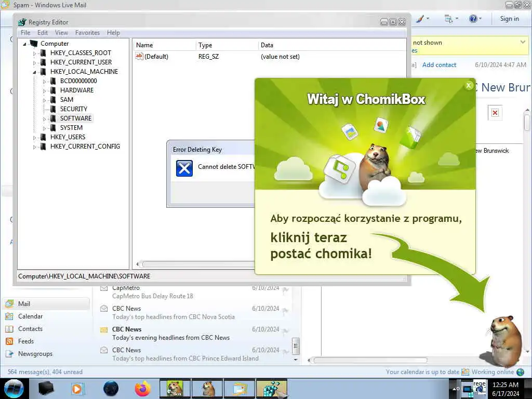Viewport: 532px width, 399px height.
Task: Expand HKEY_CLASSES_ROOT tree node
Action: (34, 54)
